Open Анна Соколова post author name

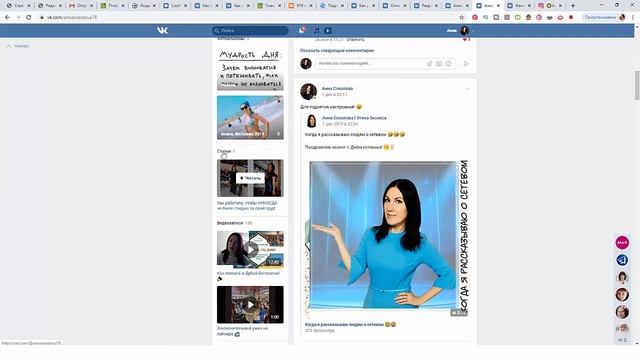click(x=337, y=88)
